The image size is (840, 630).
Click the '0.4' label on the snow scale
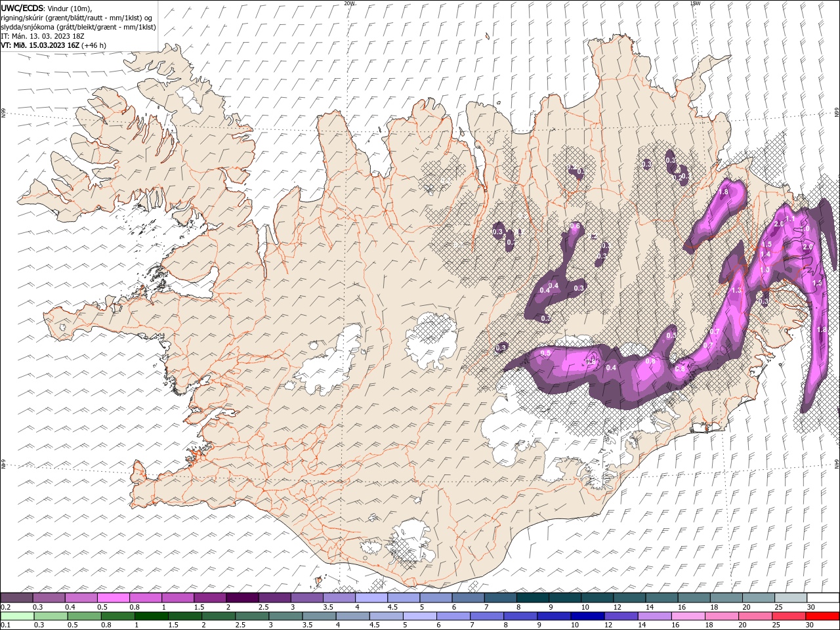70,607
